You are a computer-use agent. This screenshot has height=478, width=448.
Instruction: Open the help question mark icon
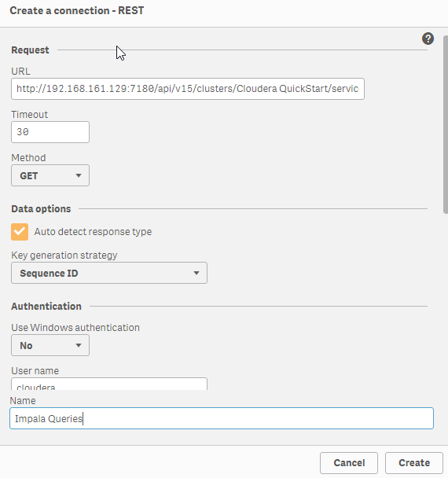[428, 39]
